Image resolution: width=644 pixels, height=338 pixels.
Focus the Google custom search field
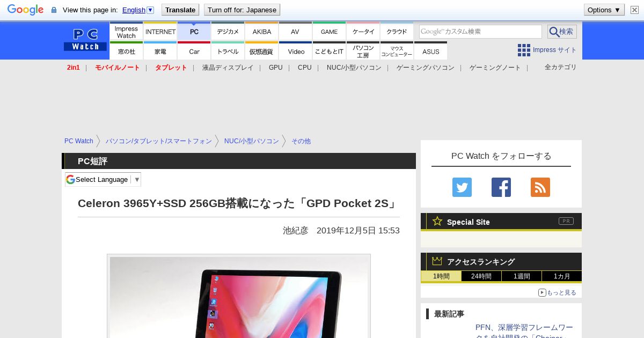[480, 32]
